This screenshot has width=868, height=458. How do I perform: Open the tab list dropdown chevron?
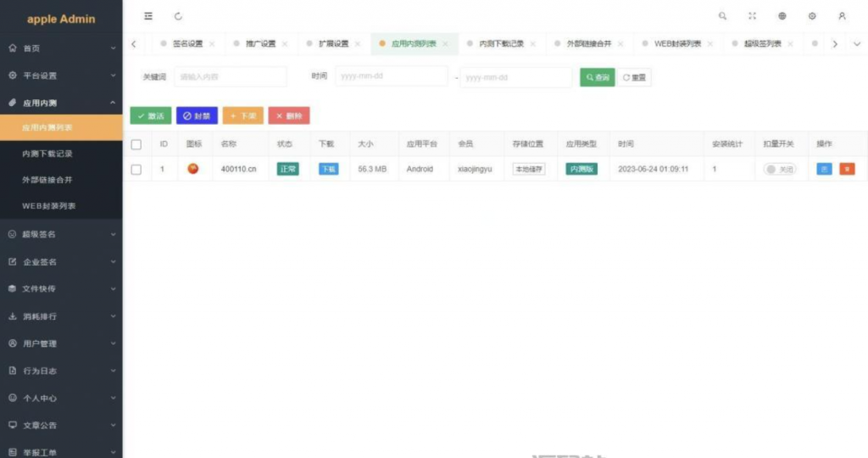857,44
